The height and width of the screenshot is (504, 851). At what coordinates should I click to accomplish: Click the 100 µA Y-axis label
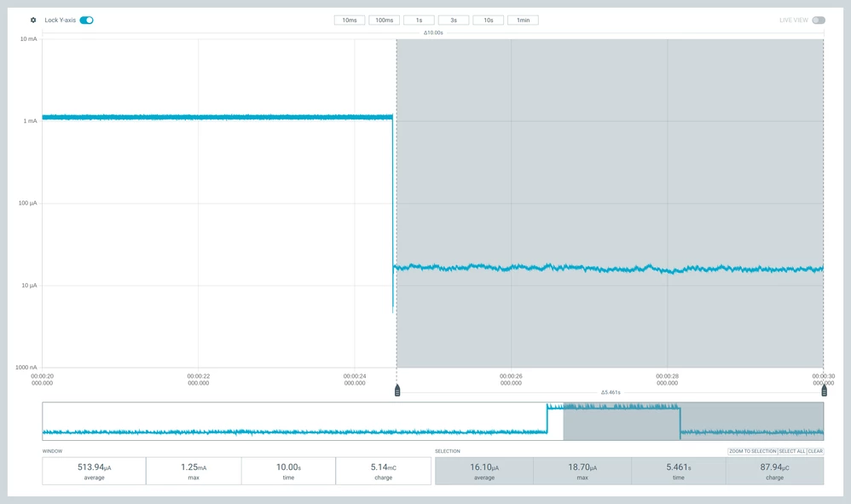(x=27, y=204)
